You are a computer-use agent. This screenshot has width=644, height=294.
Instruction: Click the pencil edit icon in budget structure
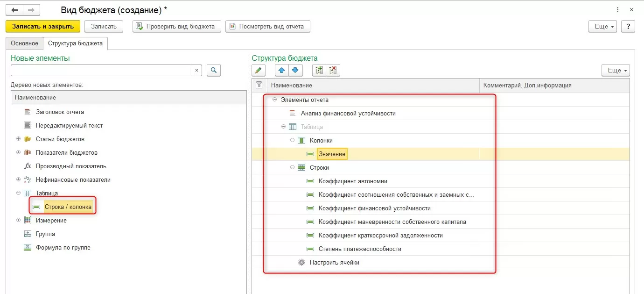pos(259,70)
